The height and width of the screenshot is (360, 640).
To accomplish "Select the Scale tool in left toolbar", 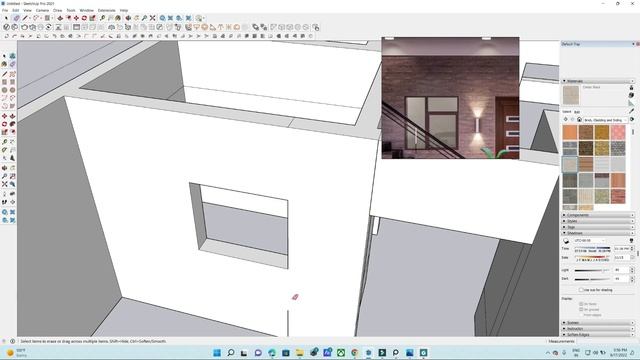I will click(4, 132).
